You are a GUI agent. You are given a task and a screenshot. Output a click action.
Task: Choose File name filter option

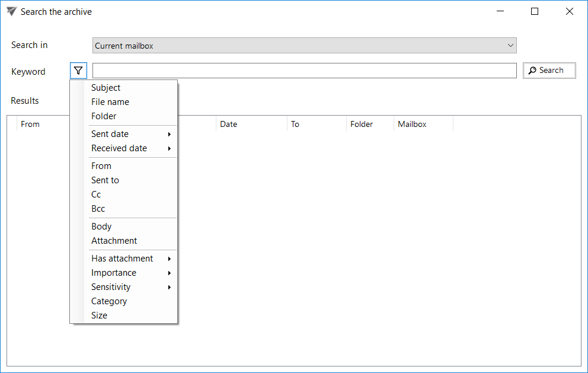(x=110, y=102)
